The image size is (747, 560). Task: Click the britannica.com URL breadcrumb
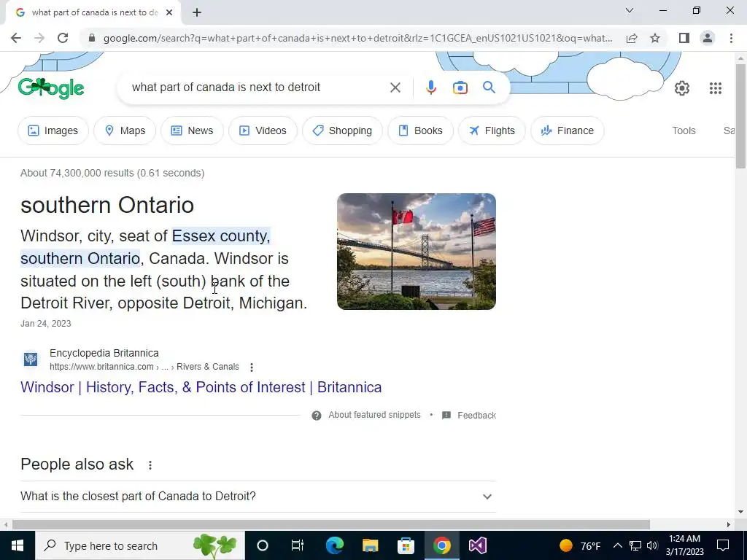pyautogui.click(x=144, y=367)
